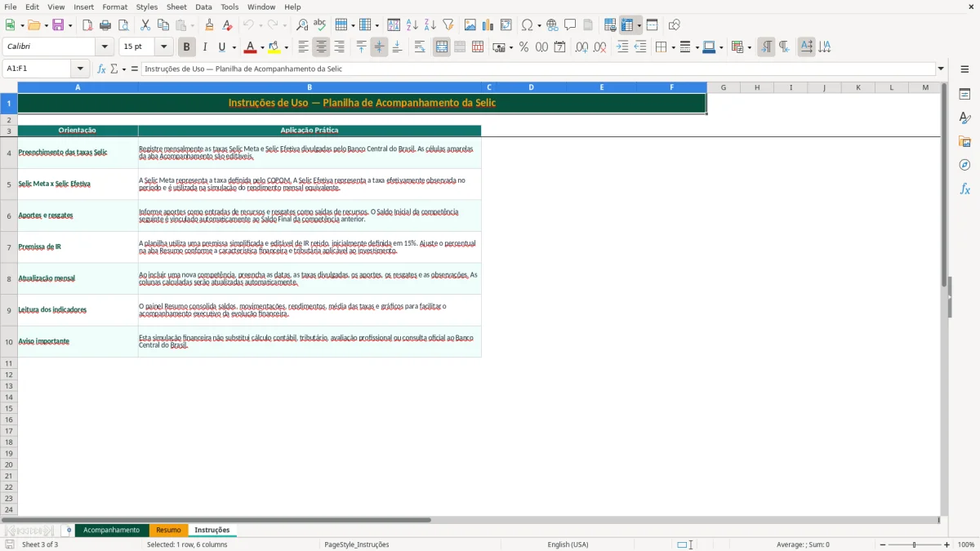
Task: Click the row 5 header
Action: coord(9,184)
